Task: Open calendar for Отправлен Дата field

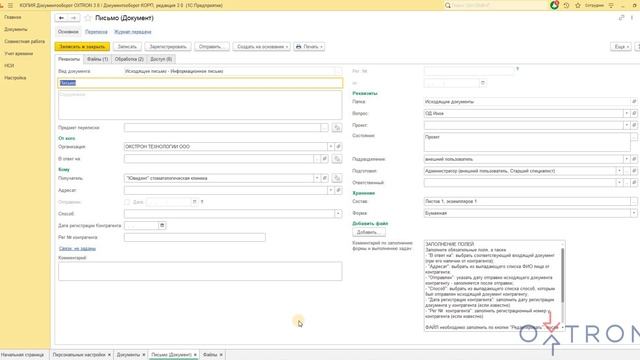Action: [194, 202]
